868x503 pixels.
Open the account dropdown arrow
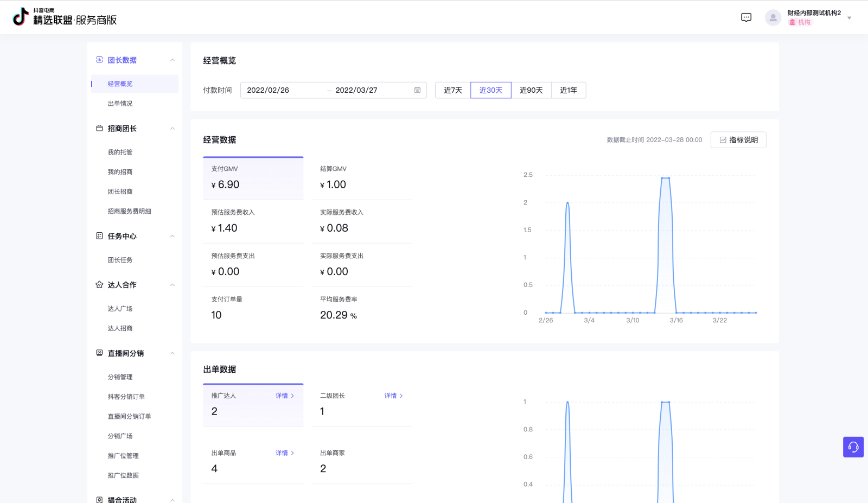click(850, 18)
